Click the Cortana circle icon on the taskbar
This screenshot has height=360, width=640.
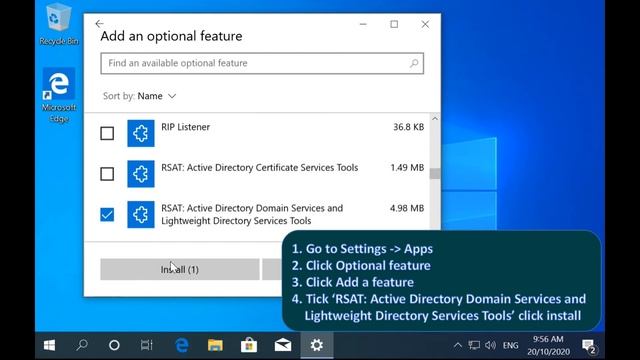click(x=114, y=345)
